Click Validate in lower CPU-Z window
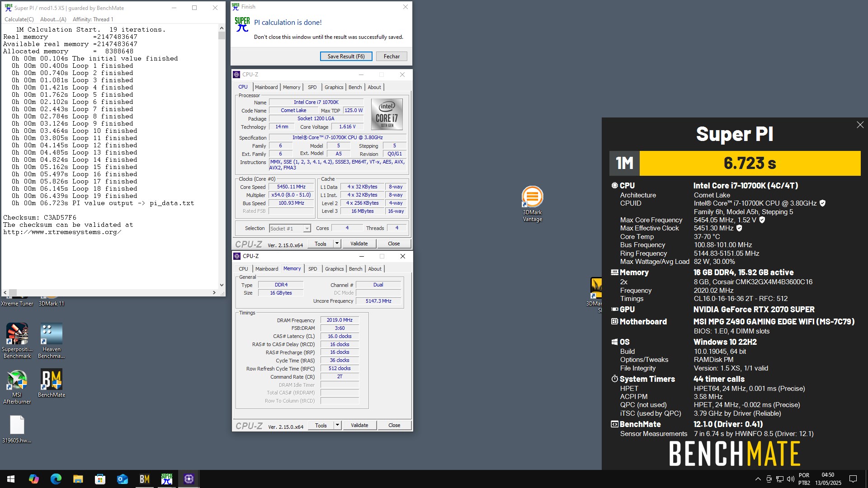Image resolution: width=868 pixels, height=488 pixels. [359, 425]
